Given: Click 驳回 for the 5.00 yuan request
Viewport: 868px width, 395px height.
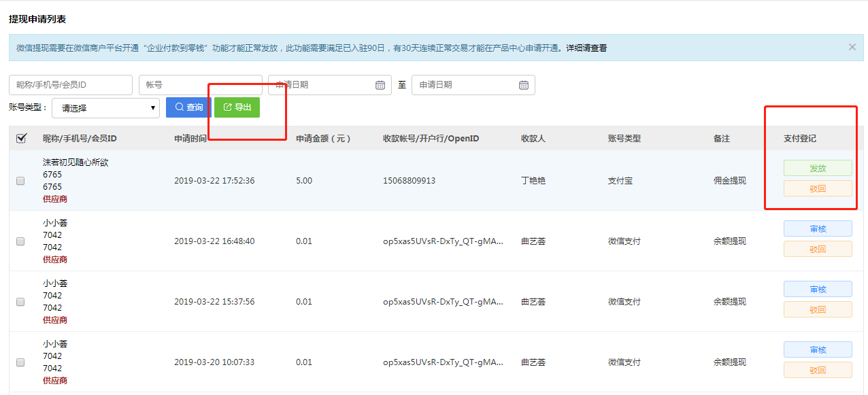Looking at the screenshot, I should 817,188.
